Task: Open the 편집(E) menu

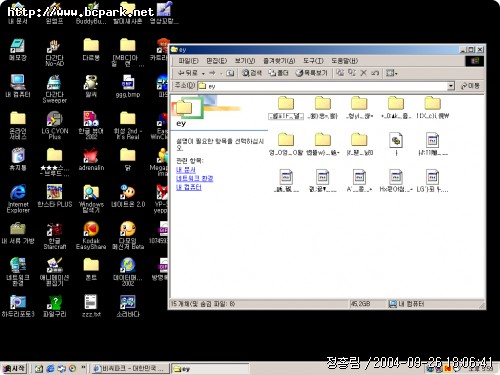Action: coord(216,61)
